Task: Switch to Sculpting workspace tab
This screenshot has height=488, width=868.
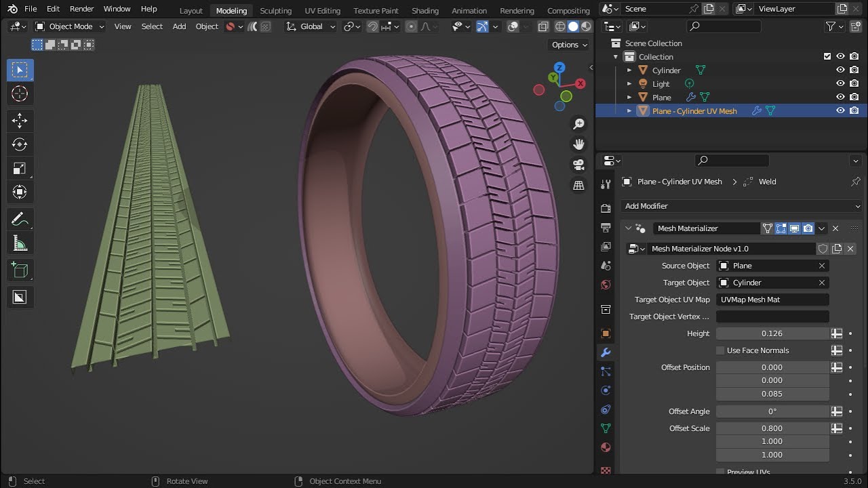Action: (275, 11)
